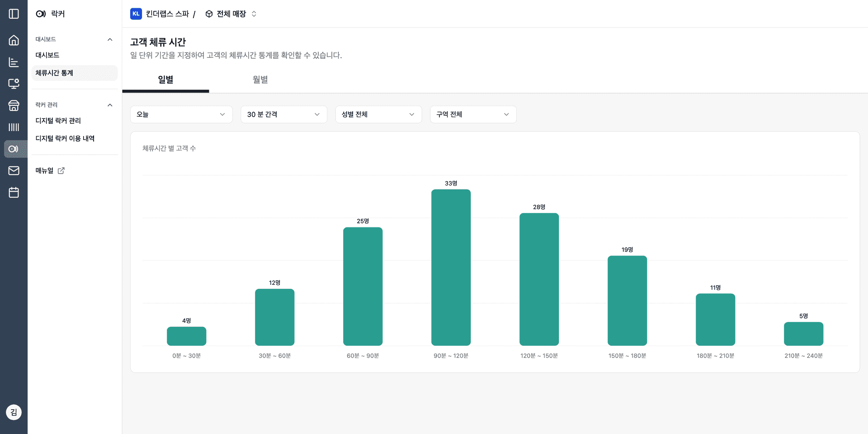
Task: Click the 고객 체류 시간 page heading
Action: coord(158,42)
